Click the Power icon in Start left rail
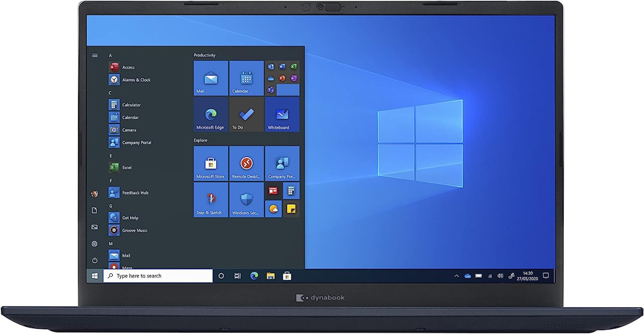This screenshot has height=334, width=644. tap(95, 261)
